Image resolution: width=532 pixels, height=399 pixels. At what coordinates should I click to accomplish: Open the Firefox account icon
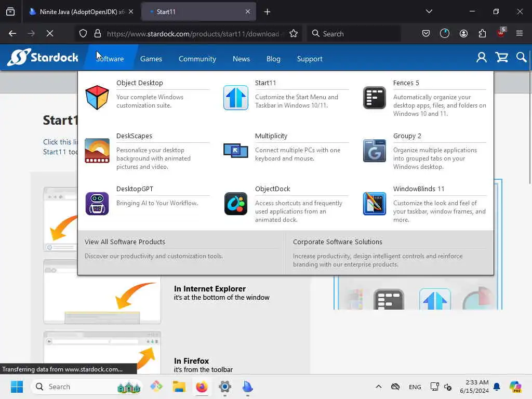463,33
